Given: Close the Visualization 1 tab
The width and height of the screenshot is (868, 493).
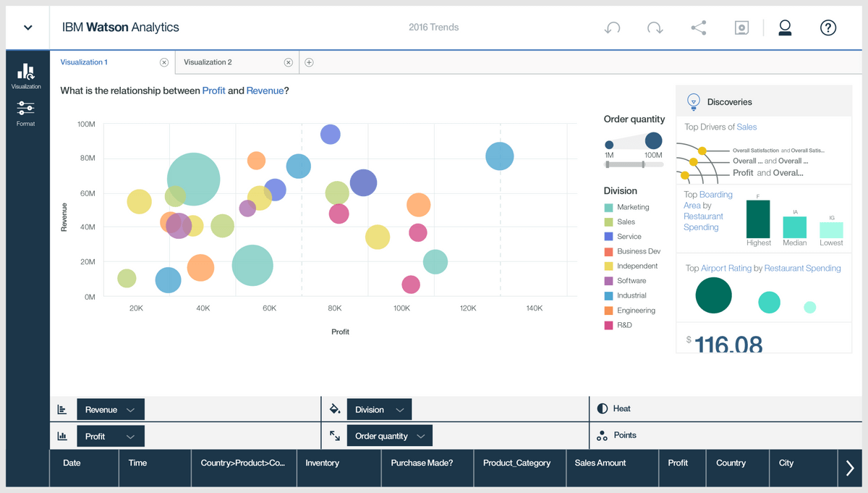Looking at the screenshot, I should (x=164, y=62).
